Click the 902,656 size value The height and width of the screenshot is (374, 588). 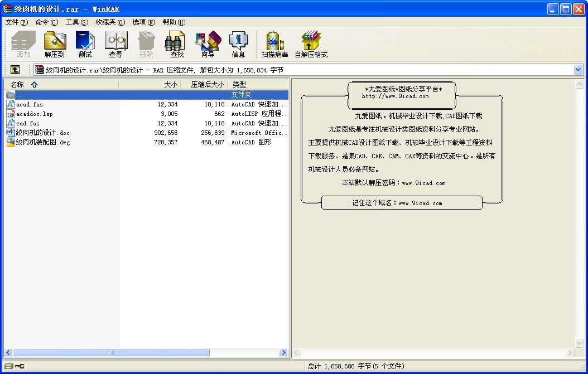[x=166, y=133]
